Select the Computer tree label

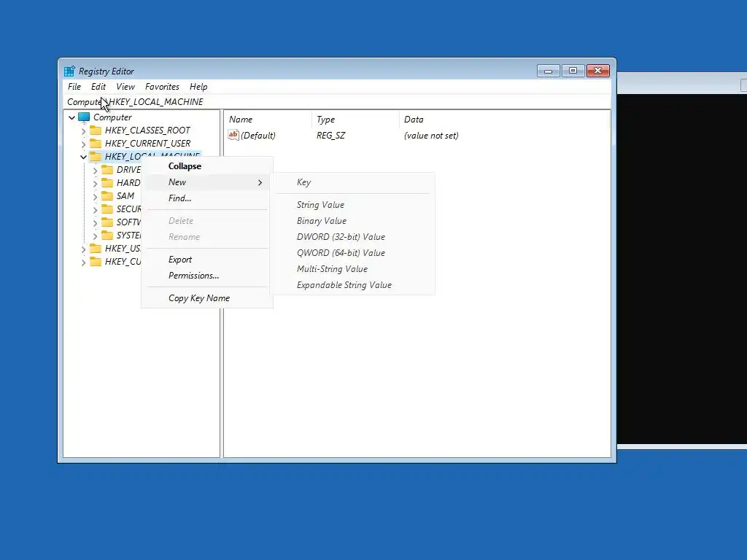pyautogui.click(x=112, y=117)
